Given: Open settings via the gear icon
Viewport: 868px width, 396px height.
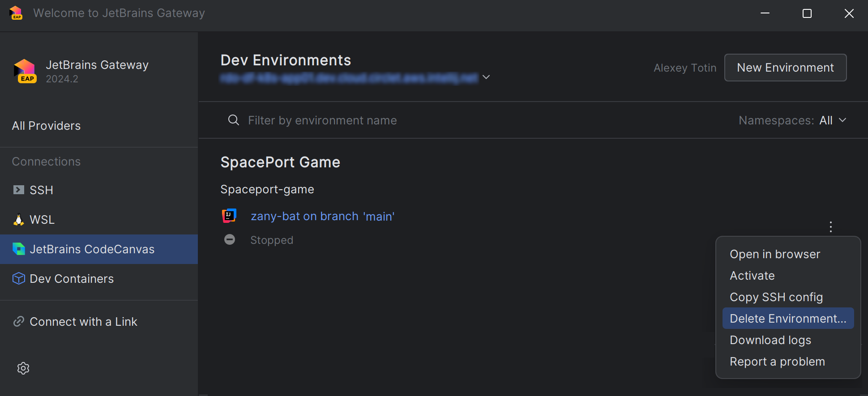Looking at the screenshot, I should coord(23,368).
